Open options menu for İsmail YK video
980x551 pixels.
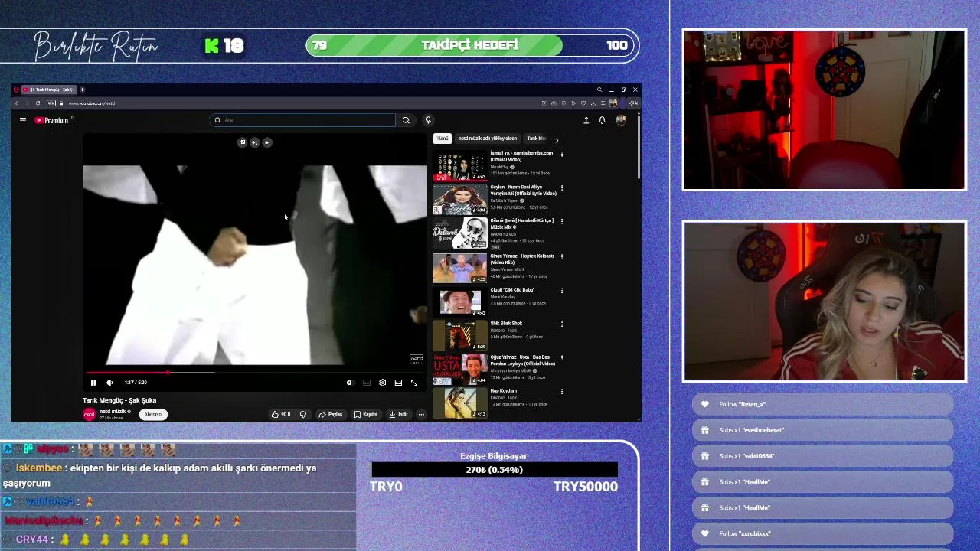point(561,154)
